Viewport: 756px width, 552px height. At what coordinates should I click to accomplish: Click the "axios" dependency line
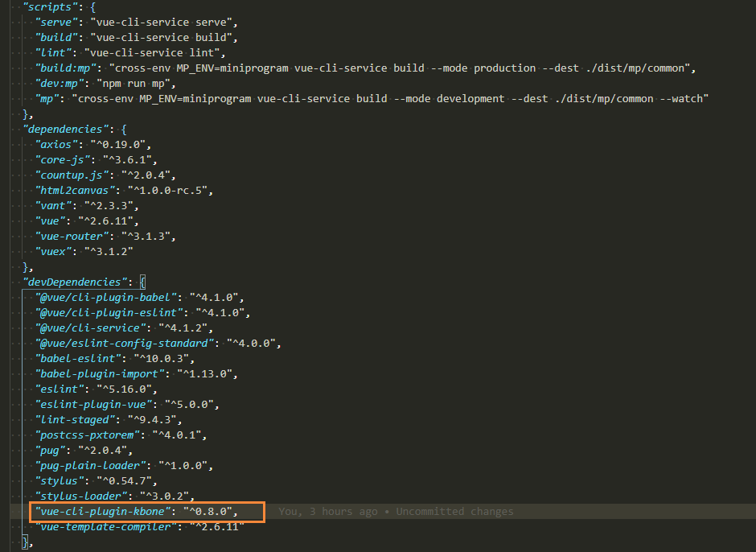93,144
